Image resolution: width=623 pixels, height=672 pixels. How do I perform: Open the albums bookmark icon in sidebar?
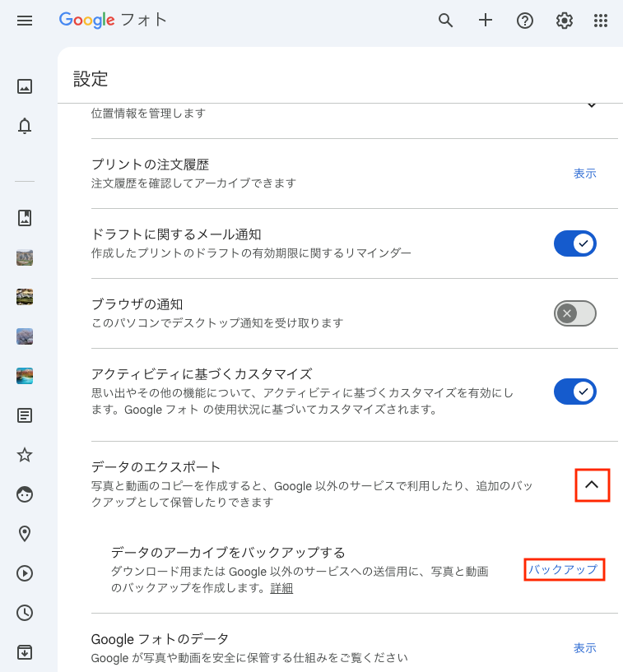pyautogui.click(x=25, y=218)
